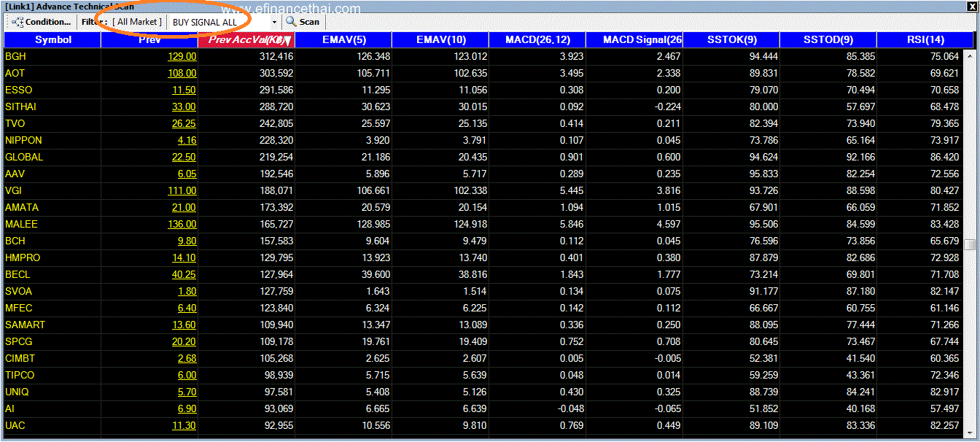Click SVOA EMAV(10) value 1.514

pos(474,291)
